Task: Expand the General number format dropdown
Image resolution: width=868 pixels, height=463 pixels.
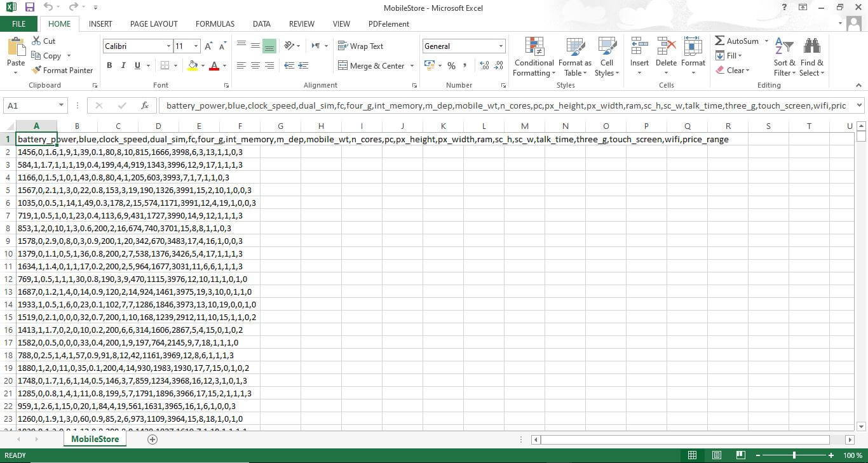Action: [x=501, y=46]
